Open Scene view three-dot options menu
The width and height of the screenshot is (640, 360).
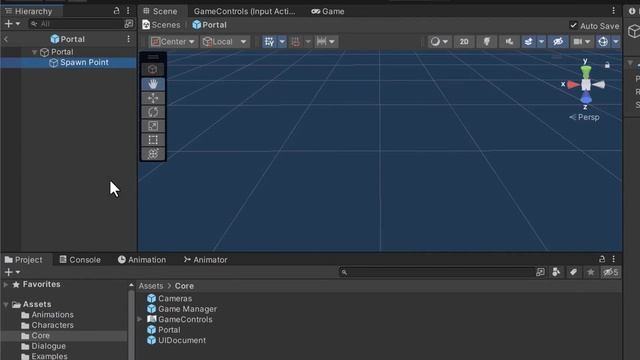tap(613, 11)
